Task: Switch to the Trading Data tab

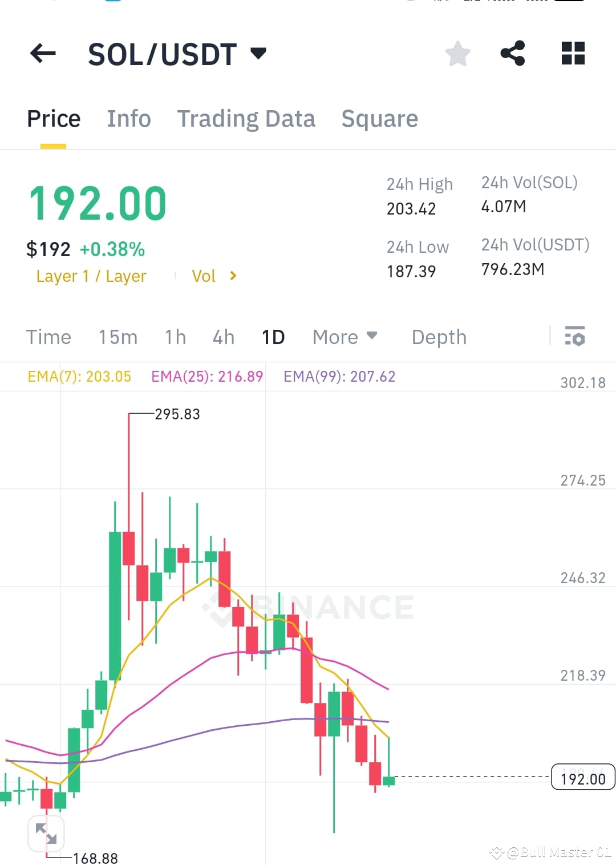Action: coord(246,119)
